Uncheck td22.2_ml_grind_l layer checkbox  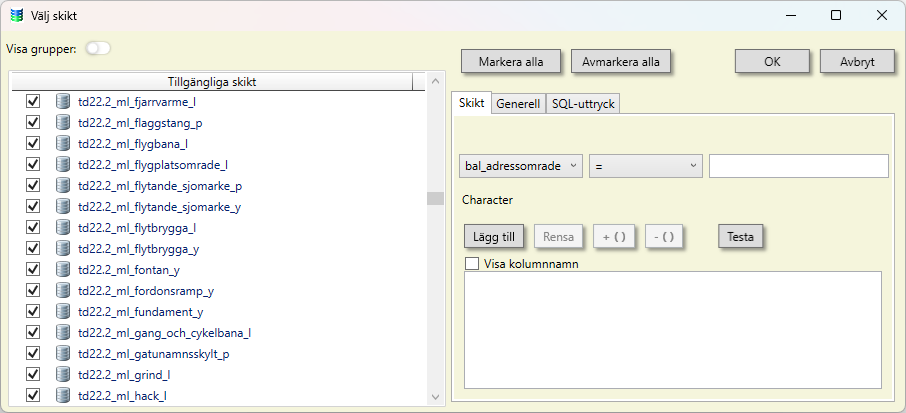point(33,375)
